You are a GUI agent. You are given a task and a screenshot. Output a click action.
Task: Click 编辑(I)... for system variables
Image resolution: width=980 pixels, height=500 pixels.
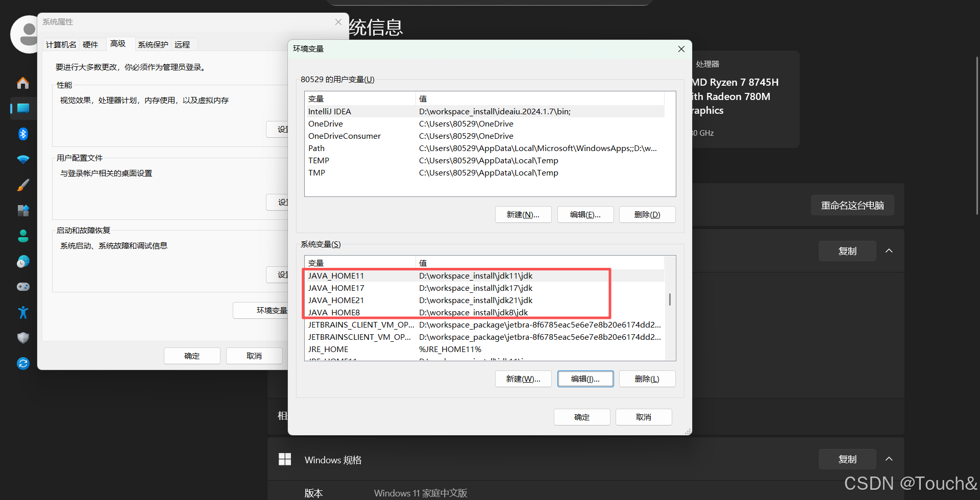[x=585, y=379]
